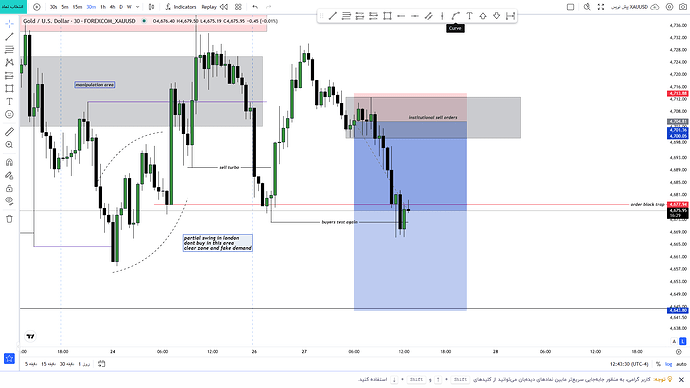
Task: Open favorites star button at bottom left
Action: pyautogui.click(x=9, y=359)
